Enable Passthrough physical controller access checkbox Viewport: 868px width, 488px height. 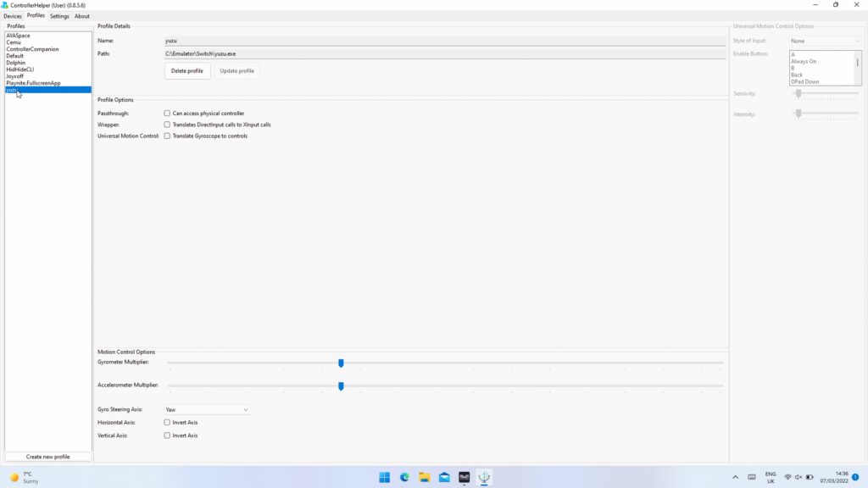click(167, 114)
